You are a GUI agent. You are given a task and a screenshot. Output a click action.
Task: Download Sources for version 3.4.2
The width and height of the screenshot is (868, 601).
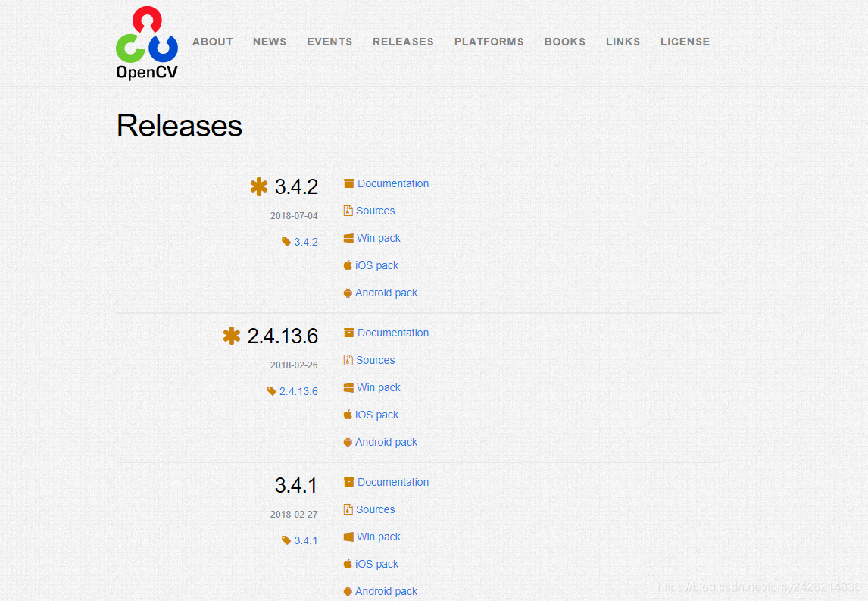pyautogui.click(x=376, y=211)
